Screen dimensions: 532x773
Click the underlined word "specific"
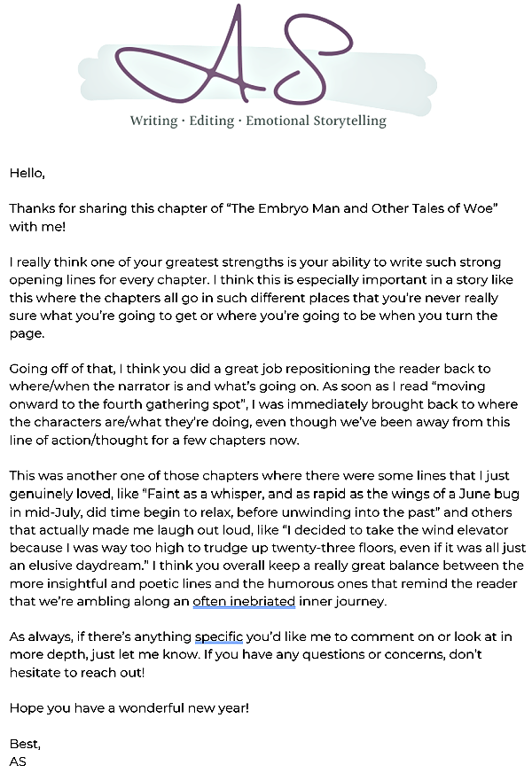pos(219,637)
